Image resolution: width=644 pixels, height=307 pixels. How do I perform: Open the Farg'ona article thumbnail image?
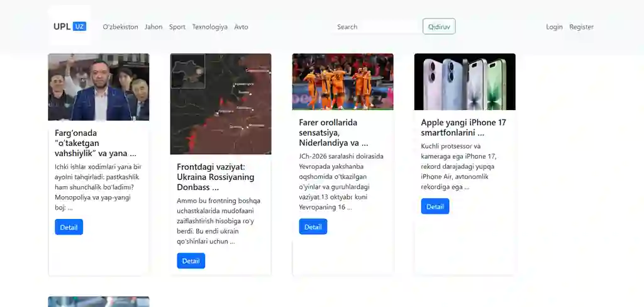pos(99,87)
